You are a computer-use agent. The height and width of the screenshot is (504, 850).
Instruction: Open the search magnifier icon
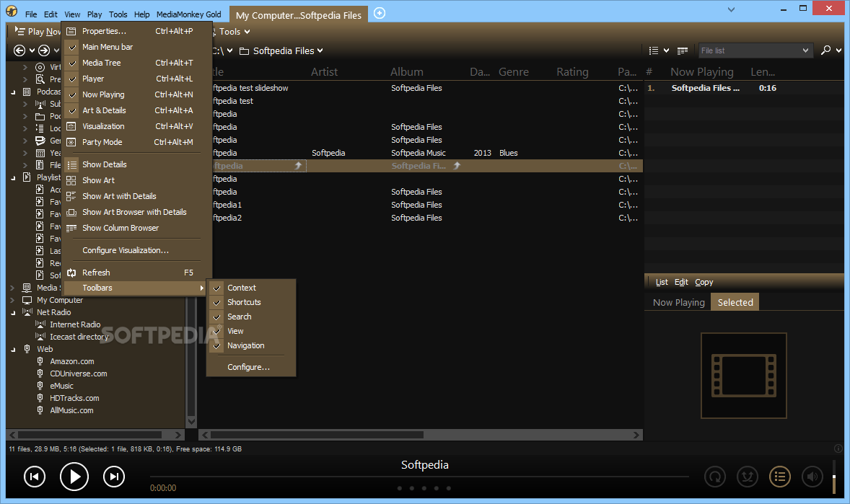pos(825,50)
